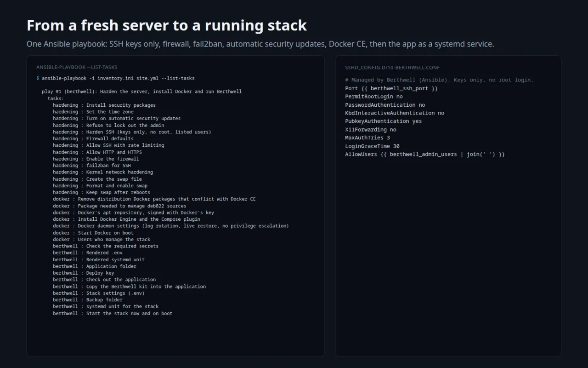Click the 'Allow HTTP and HTTPS' line
Image resolution: width=588 pixels, height=368 pixels.
click(x=97, y=152)
